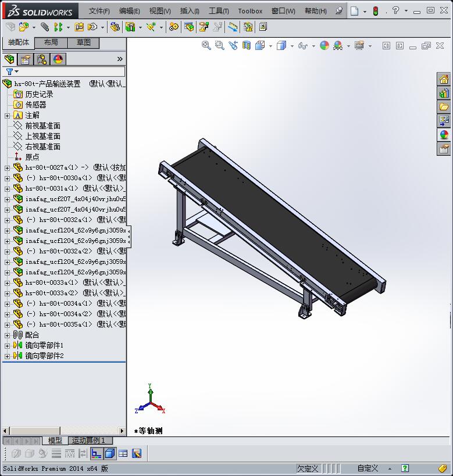Click the Insert Components icon in assembly toolbar
This screenshot has height=476, width=453.
point(24,27)
